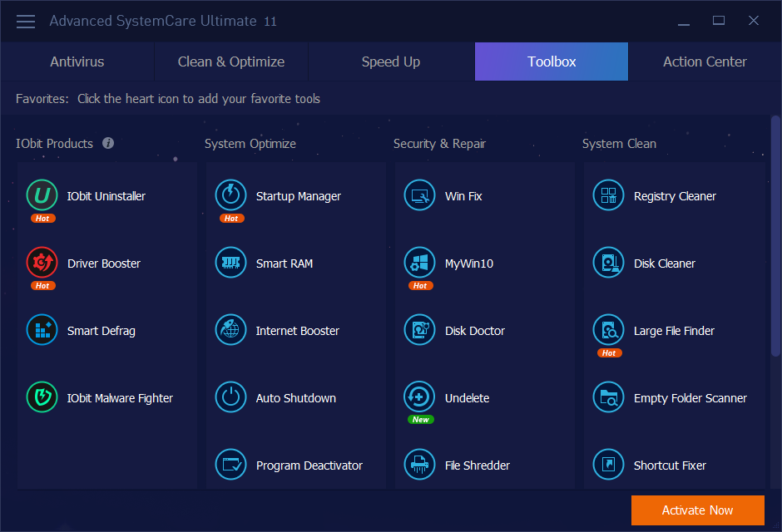Open MyWin10 Windows icon
Viewport: 782px width, 532px height.
click(419, 263)
